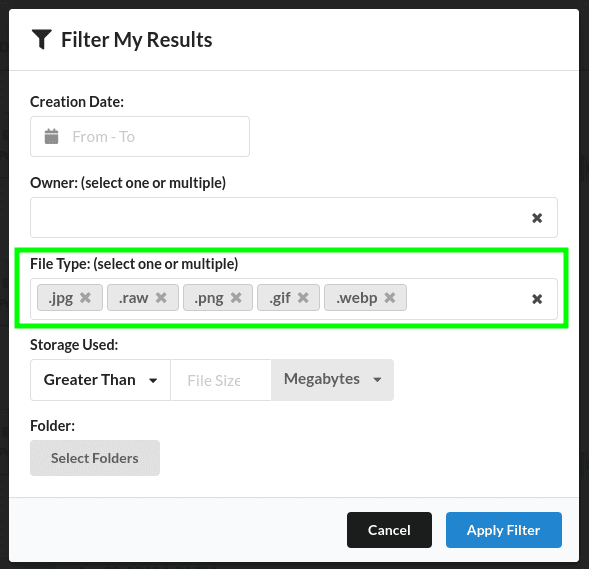
Task: Open the Greater Than comparison dropdown
Action: pos(100,380)
